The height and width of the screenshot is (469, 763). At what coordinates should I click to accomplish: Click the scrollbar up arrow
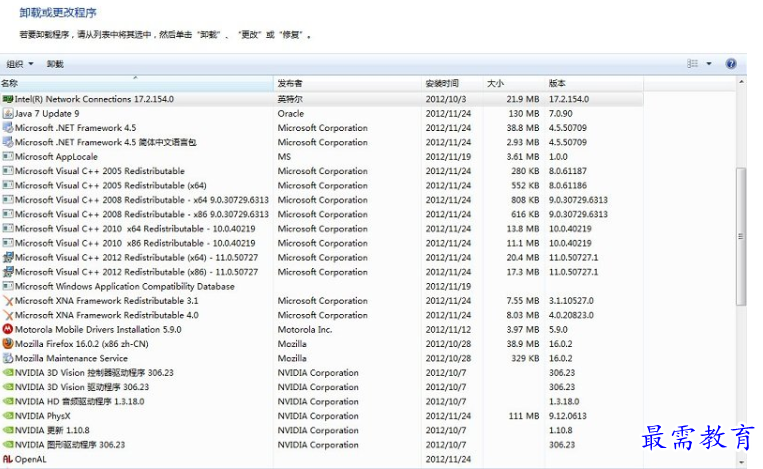741,82
